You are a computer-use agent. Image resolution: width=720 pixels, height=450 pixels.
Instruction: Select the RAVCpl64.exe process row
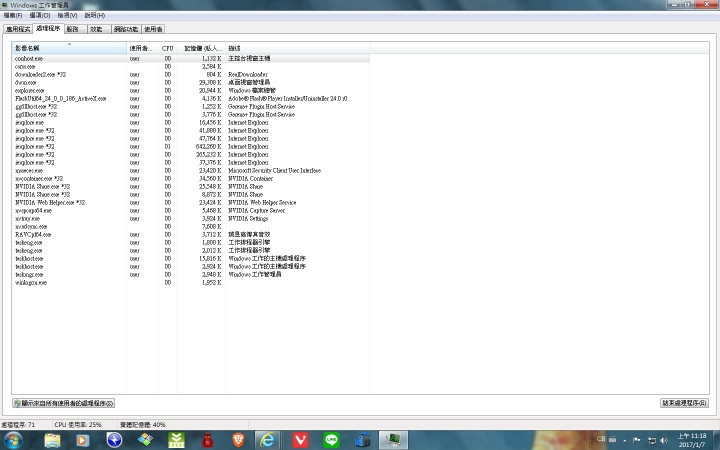click(191, 235)
